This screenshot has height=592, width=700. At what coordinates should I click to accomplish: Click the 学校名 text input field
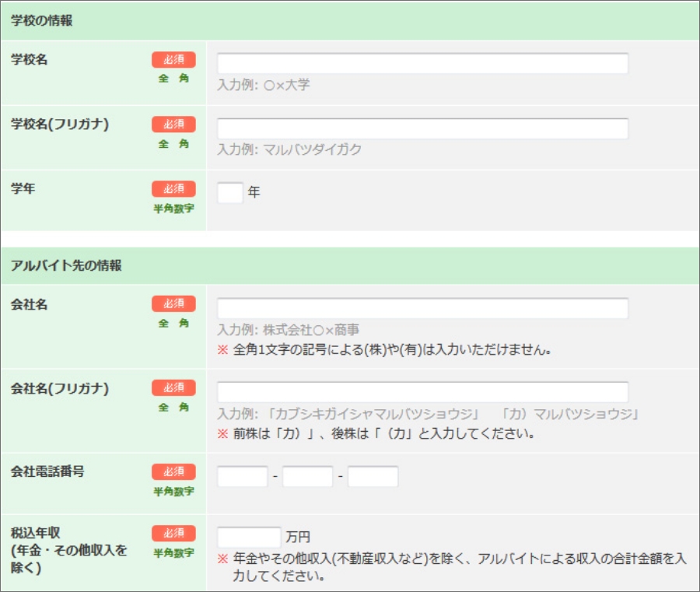click(x=422, y=64)
